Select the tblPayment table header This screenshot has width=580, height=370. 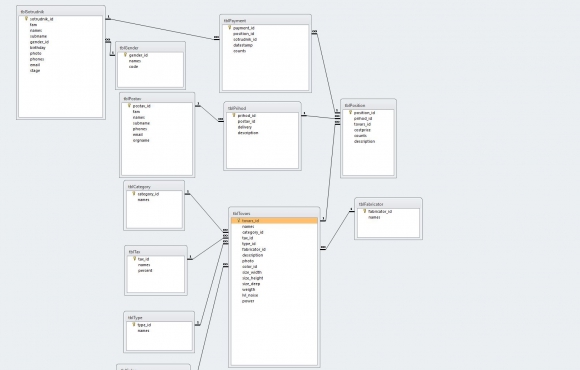(x=265, y=21)
